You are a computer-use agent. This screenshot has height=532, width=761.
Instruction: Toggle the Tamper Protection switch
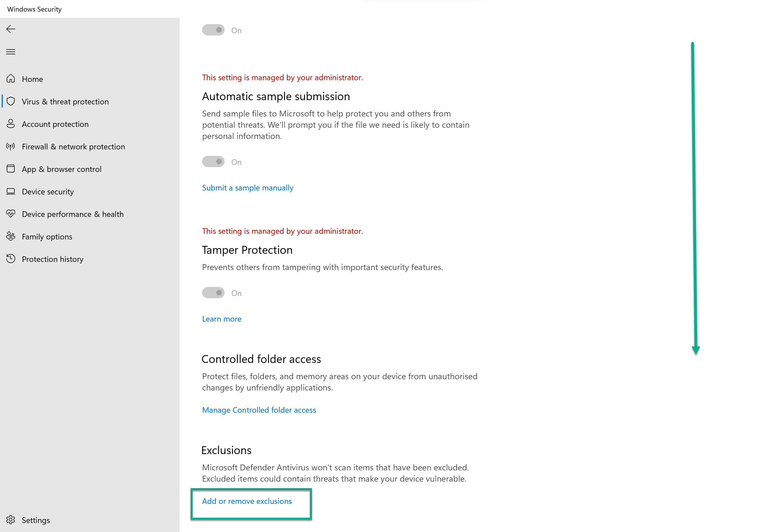tap(213, 293)
